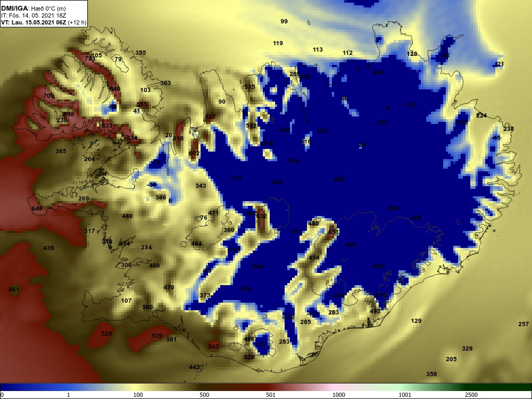Click the map value 300
This screenshot has width=532, height=399.
click(x=126, y=265)
